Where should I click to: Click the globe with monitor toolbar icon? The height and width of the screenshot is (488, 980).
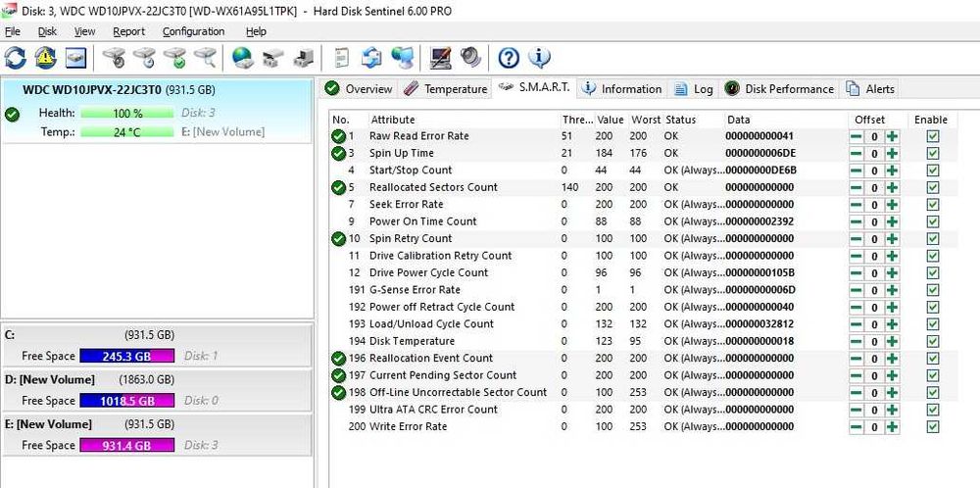pyautogui.click(x=402, y=58)
